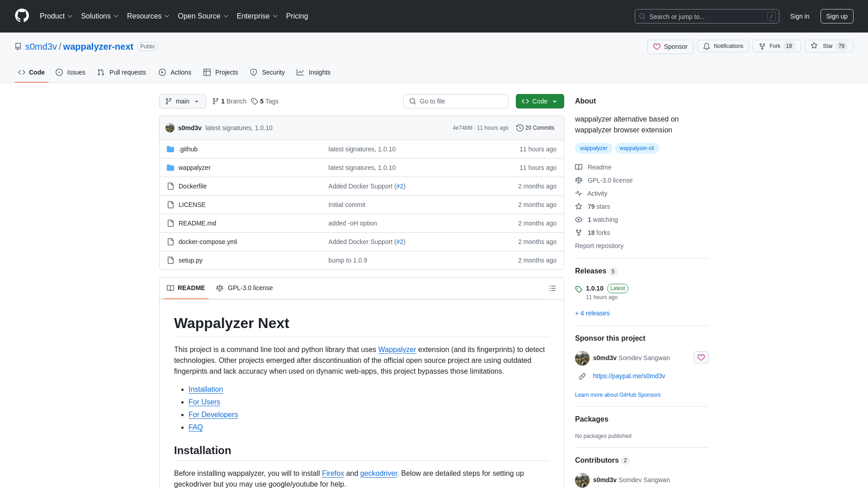This screenshot has height=488, width=868.
Task: Open the Code tab
Action: click(x=32, y=72)
